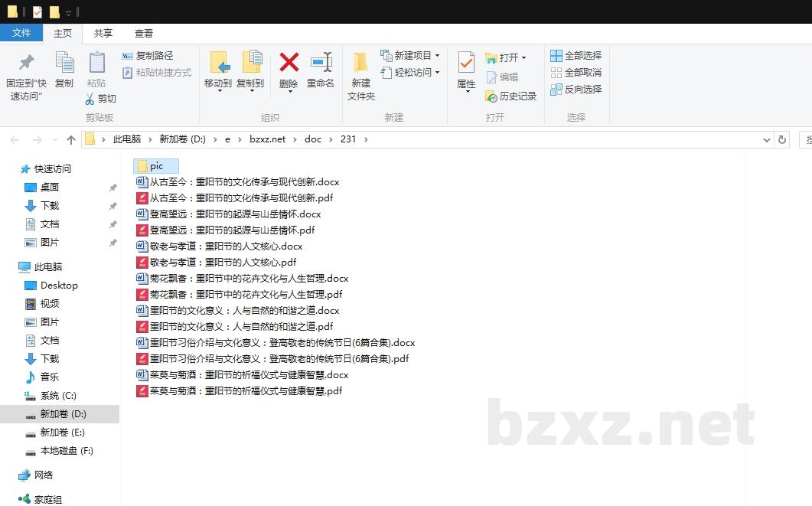Switch to the Share ribbon tab
Screen dimensions: 812x506
tap(103, 34)
